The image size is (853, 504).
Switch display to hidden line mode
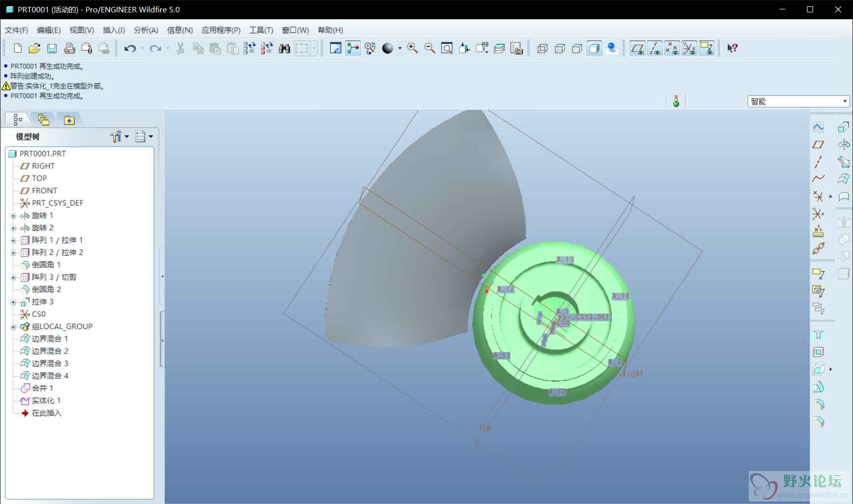point(560,48)
